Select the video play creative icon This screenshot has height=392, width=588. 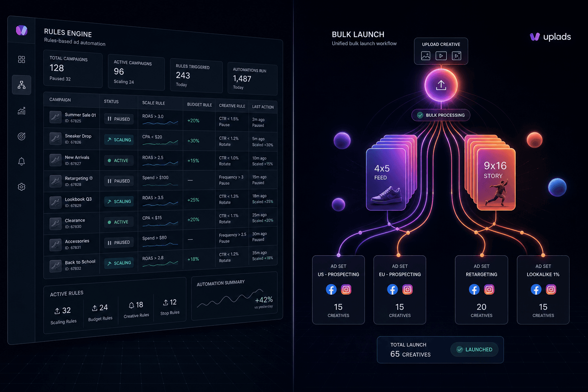point(441,56)
